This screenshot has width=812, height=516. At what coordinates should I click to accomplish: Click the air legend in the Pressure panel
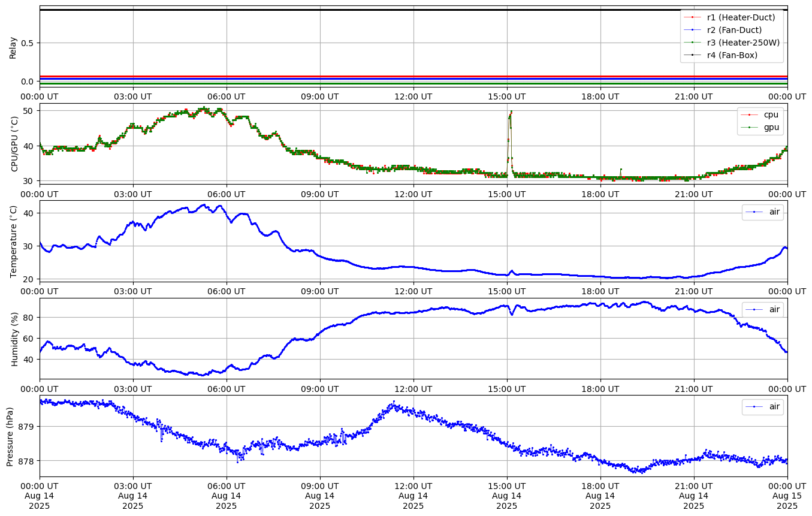(x=763, y=406)
